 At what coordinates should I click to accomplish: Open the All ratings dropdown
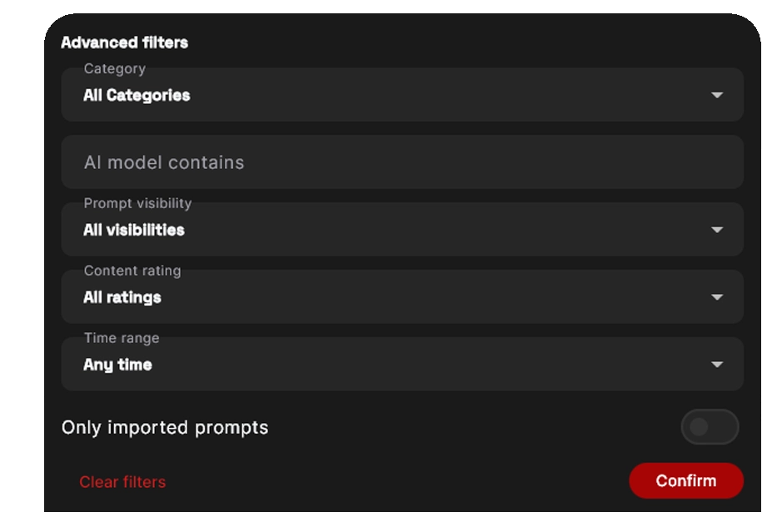401,297
